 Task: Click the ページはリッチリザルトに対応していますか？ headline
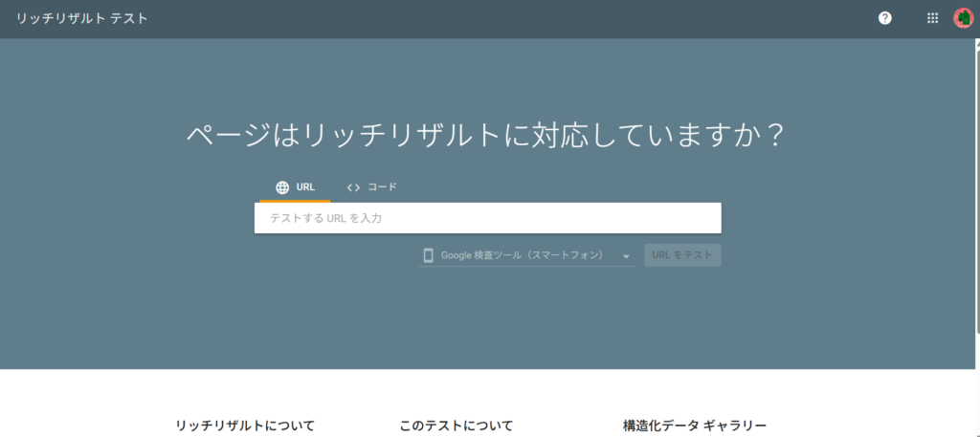485,134
